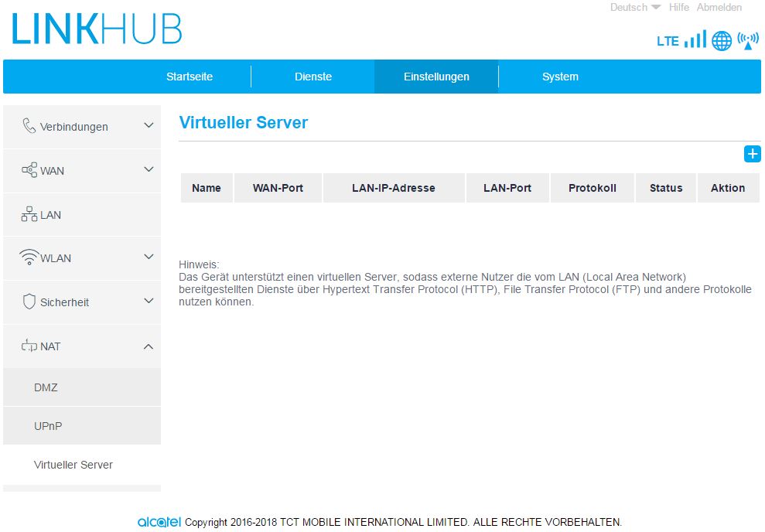
Task: Click the Wi-Fi icon beside WLAN
Action: [29, 257]
